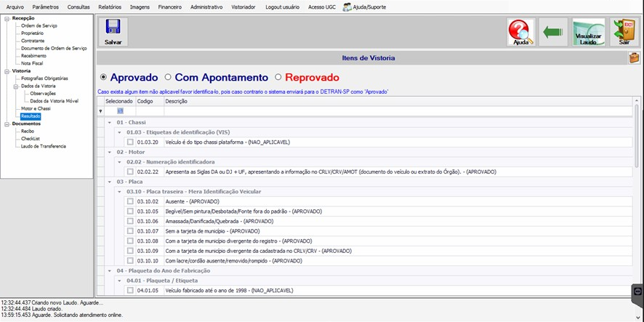Check the box for item 03.10.02 Ausente
644x322 pixels.
(130, 201)
